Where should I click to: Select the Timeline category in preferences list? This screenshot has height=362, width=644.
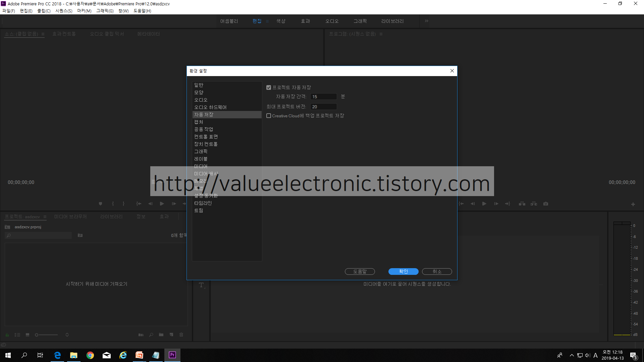tap(203, 203)
